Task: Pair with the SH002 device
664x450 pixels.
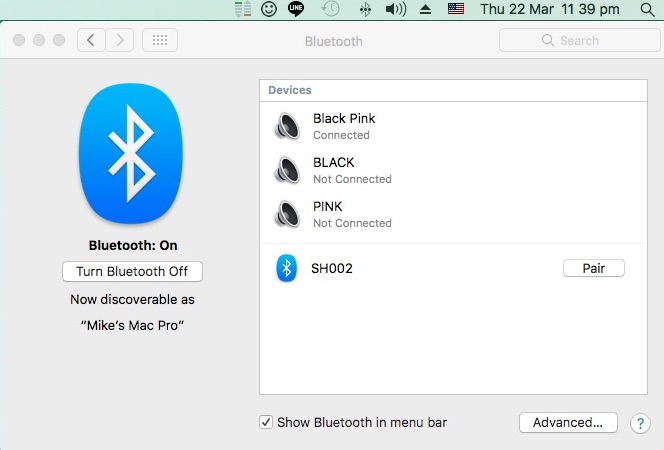Action: (594, 268)
